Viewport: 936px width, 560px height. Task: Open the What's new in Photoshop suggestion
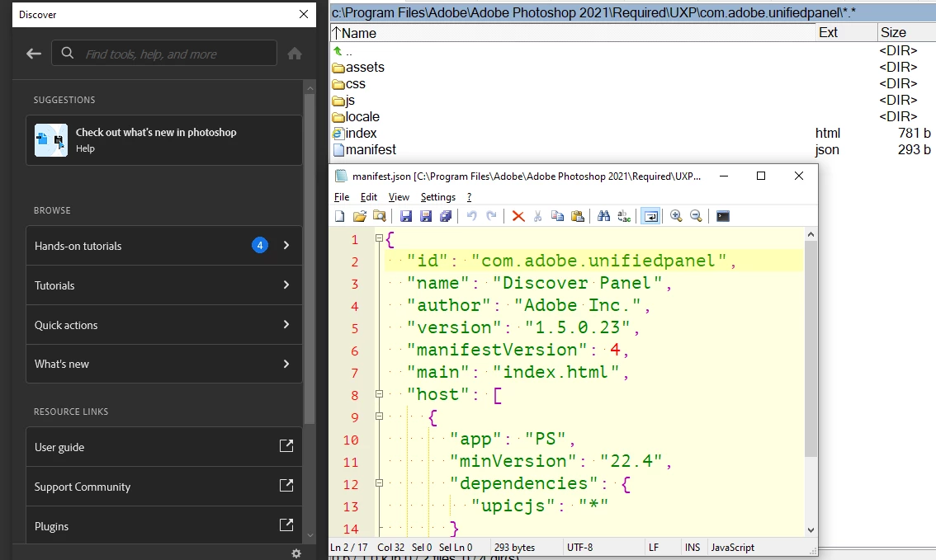click(x=163, y=140)
